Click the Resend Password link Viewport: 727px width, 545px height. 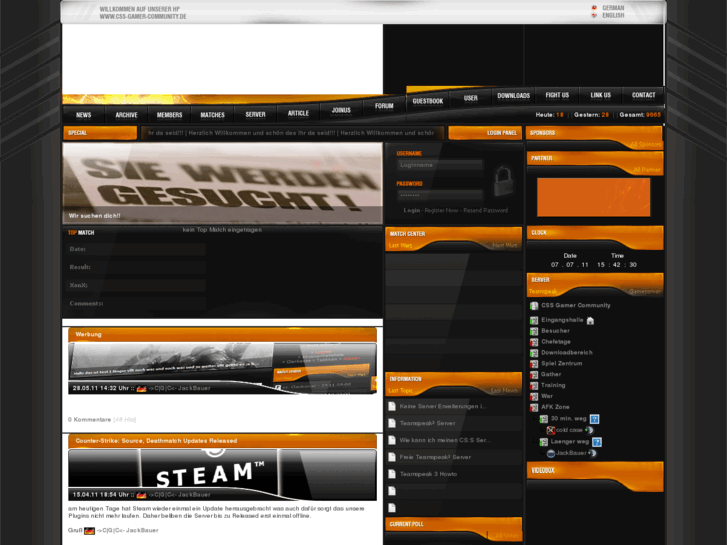coord(485,211)
